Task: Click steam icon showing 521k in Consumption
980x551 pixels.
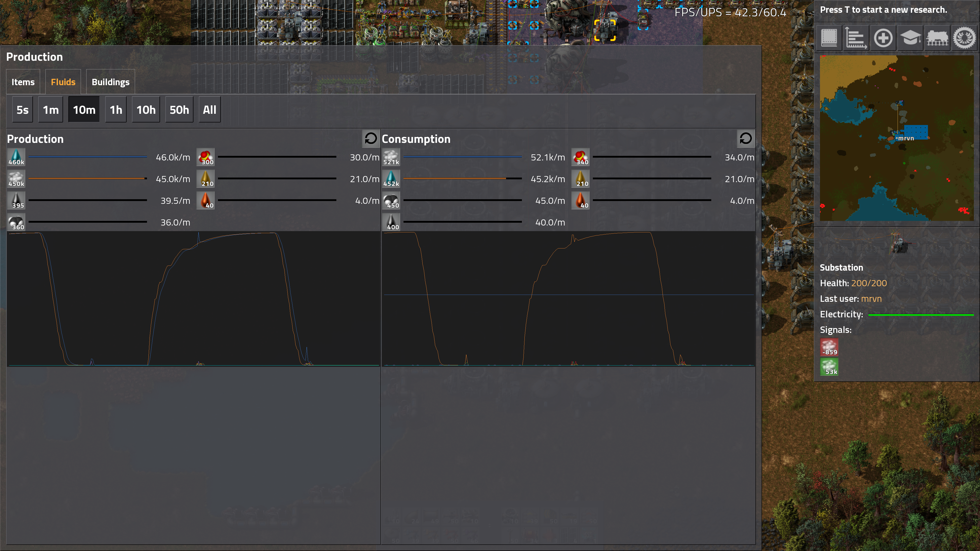Action: click(x=391, y=157)
